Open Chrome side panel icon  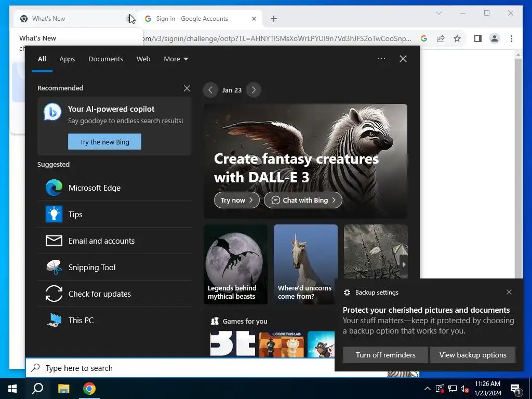(478, 38)
